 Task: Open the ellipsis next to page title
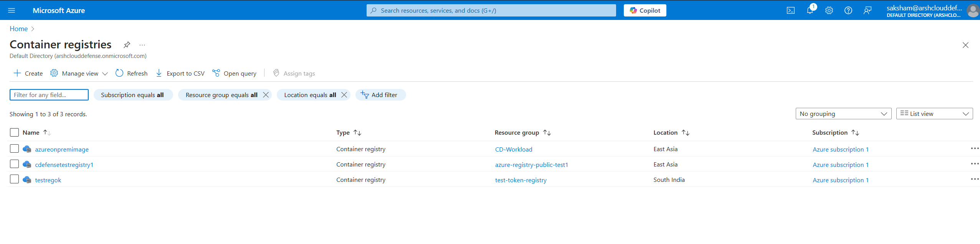[142, 45]
